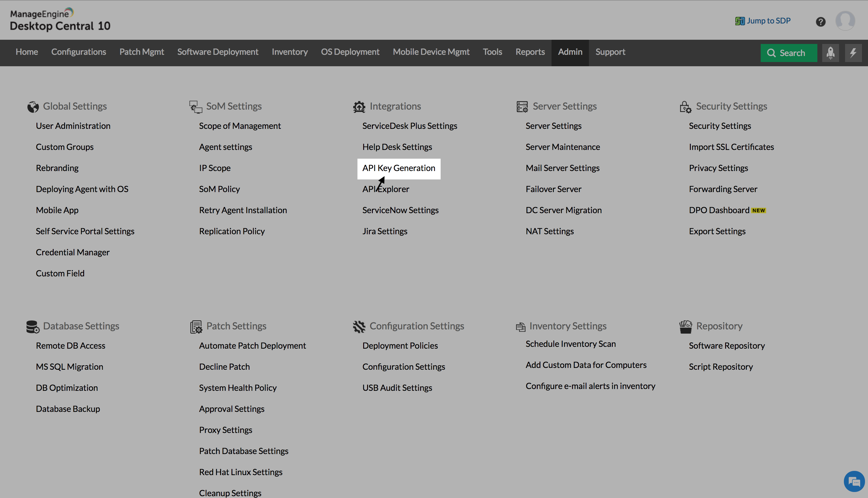Screen dimensions: 868x498
Task: Open Schedule Inventory Scan
Action: coord(571,344)
